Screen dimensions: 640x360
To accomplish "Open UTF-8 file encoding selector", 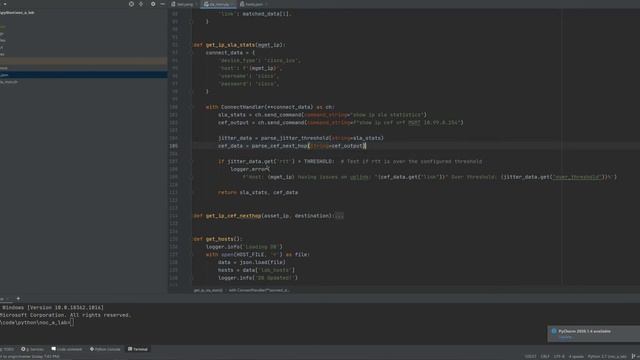I will click(x=559, y=356).
